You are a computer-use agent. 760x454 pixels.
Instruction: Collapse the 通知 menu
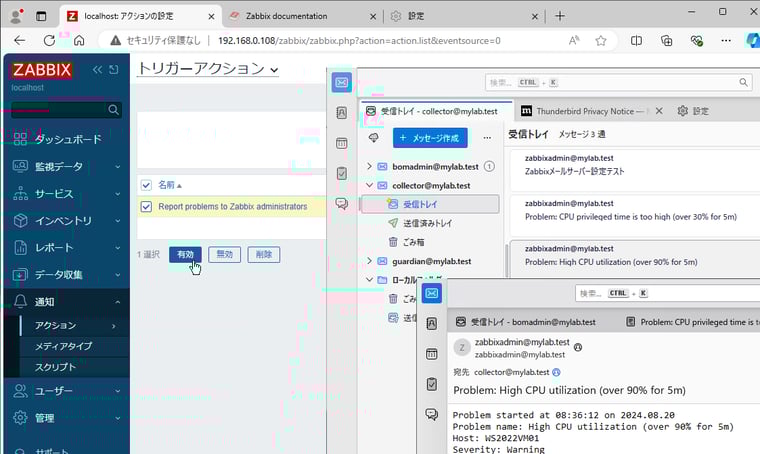click(68, 302)
